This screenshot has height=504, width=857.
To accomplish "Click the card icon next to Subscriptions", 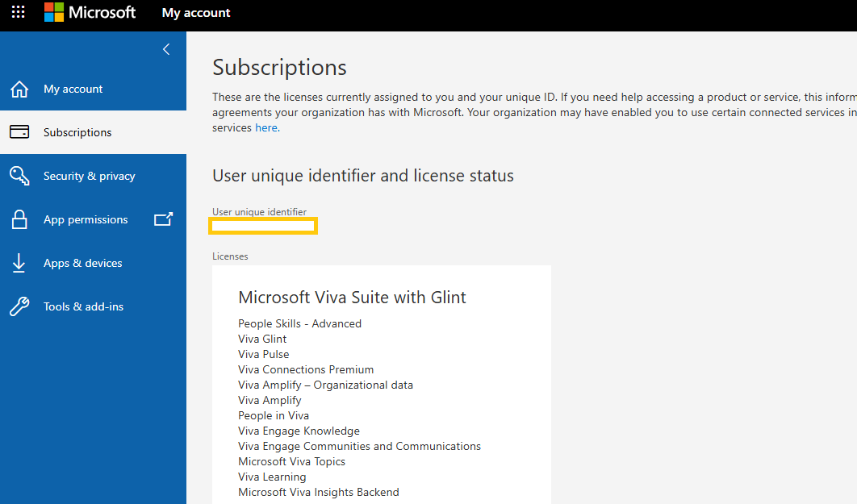I will pyautogui.click(x=19, y=132).
